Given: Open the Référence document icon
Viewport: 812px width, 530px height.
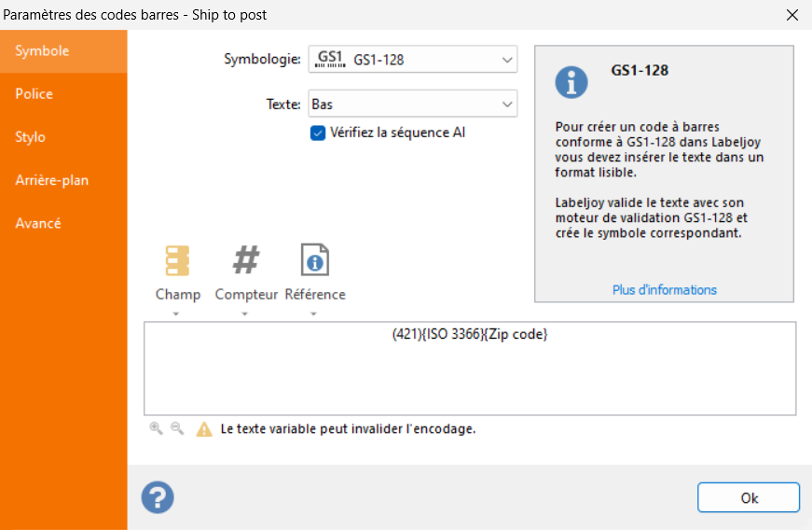Looking at the screenshot, I should [315, 260].
